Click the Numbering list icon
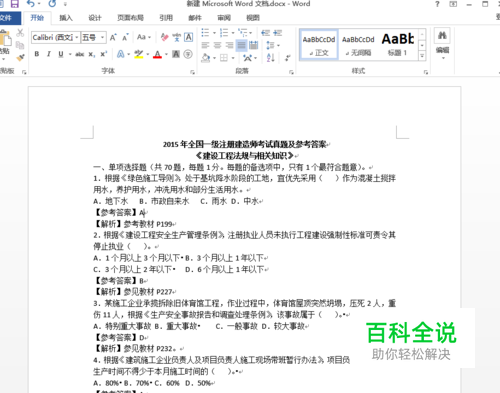The width and height of the screenshot is (500, 393). (x=224, y=33)
